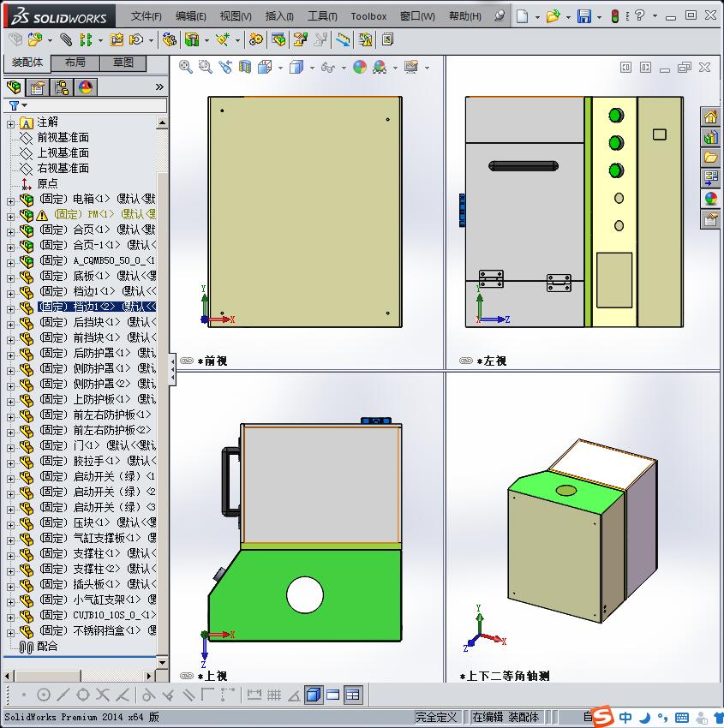This screenshot has width=724, height=728.
Task: Open the File Explorer folder icon in task pane
Action: pyautogui.click(x=710, y=158)
